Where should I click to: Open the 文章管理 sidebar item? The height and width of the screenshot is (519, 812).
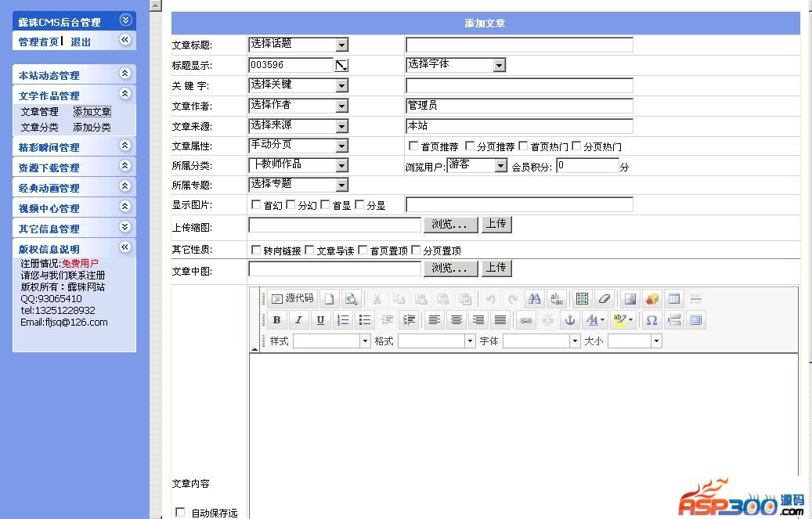(x=39, y=111)
